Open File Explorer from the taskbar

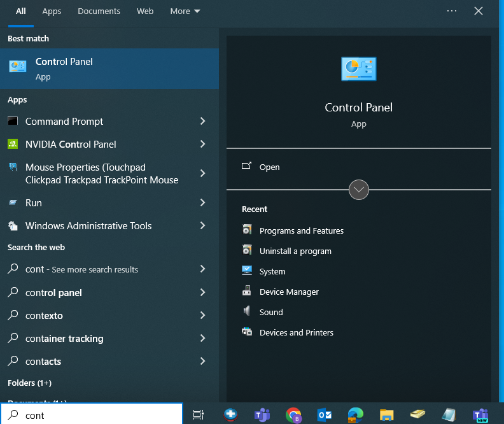tap(387, 414)
